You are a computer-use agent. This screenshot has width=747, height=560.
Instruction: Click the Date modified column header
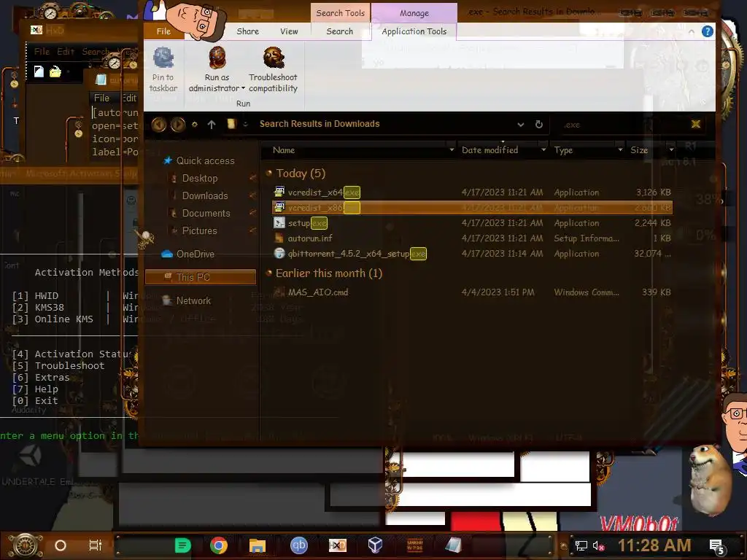point(489,150)
